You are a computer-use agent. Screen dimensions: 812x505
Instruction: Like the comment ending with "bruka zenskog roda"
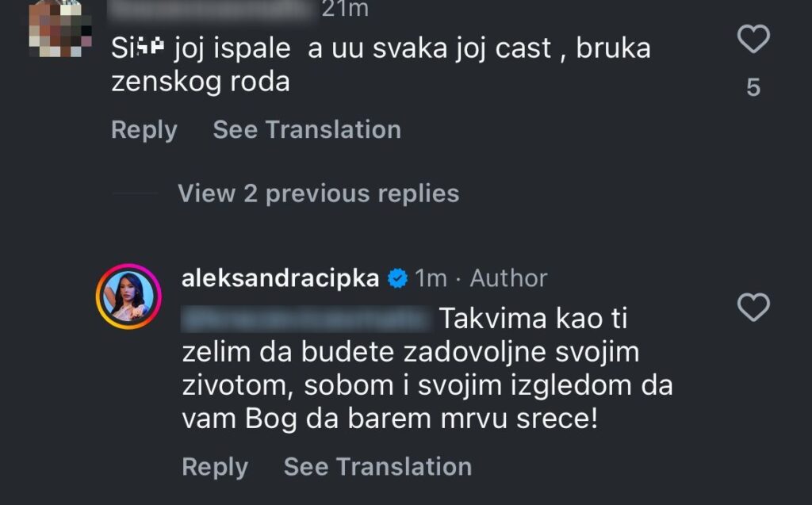click(x=753, y=38)
